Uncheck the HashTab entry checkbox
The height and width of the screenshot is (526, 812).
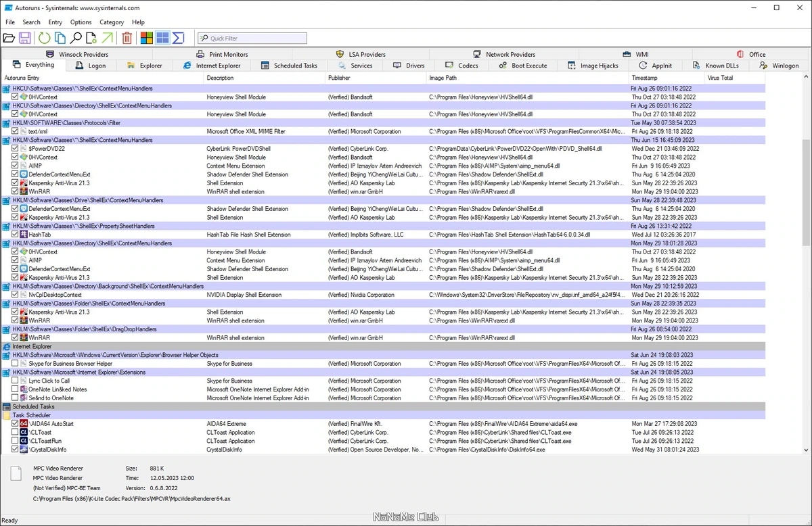point(15,235)
